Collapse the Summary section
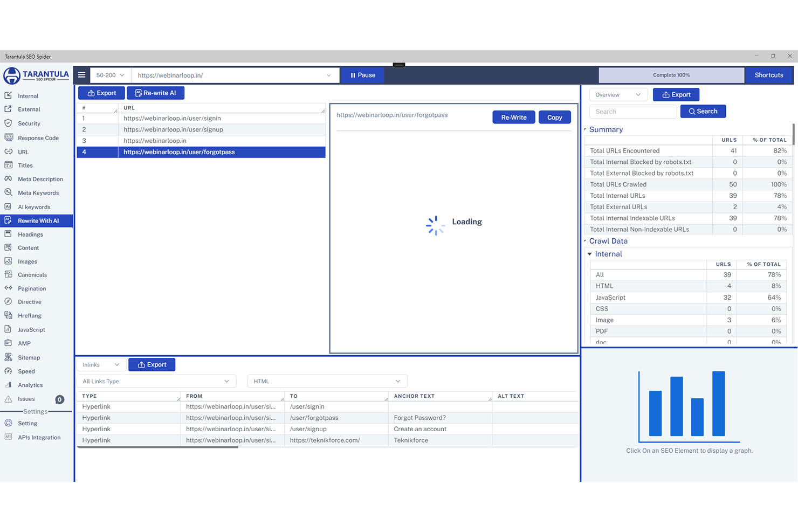 click(586, 129)
